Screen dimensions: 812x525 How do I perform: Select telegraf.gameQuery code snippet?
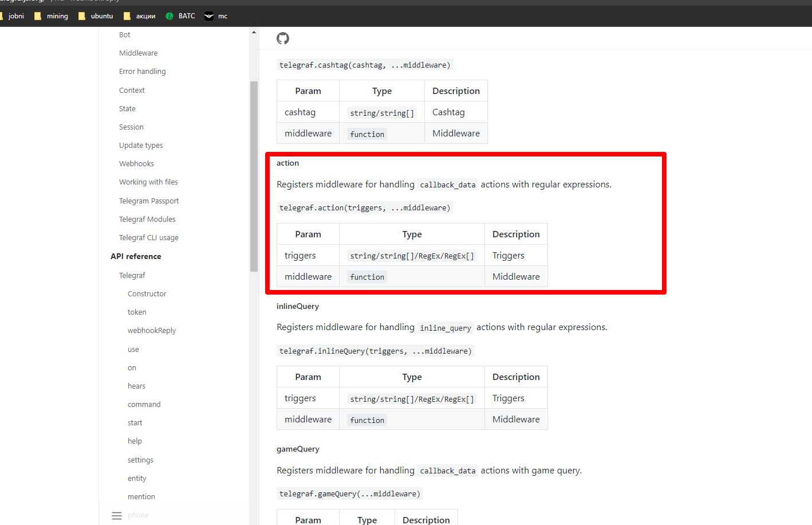pos(350,494)
